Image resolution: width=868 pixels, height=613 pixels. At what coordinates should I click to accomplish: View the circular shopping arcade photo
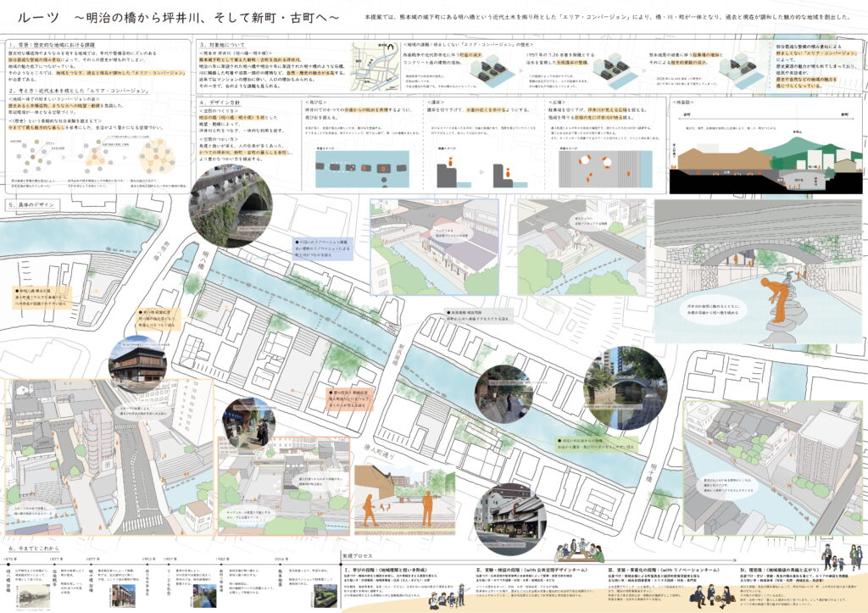(x=248, y=421)
